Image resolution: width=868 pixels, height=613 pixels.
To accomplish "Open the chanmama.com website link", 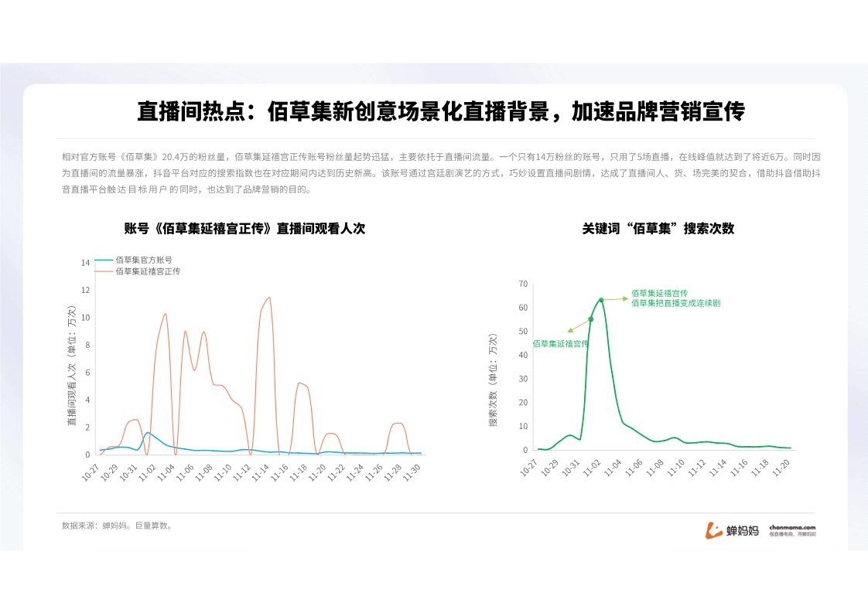I will 792,526.
